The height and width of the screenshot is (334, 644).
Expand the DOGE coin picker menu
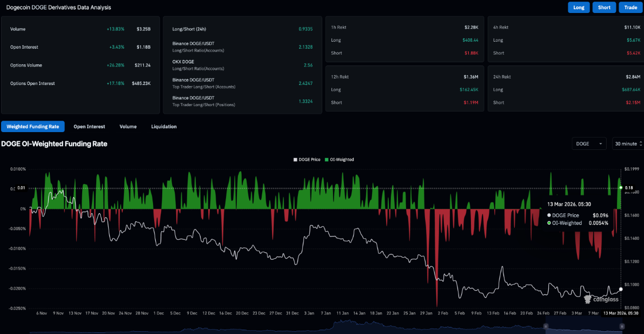[589, 143]
